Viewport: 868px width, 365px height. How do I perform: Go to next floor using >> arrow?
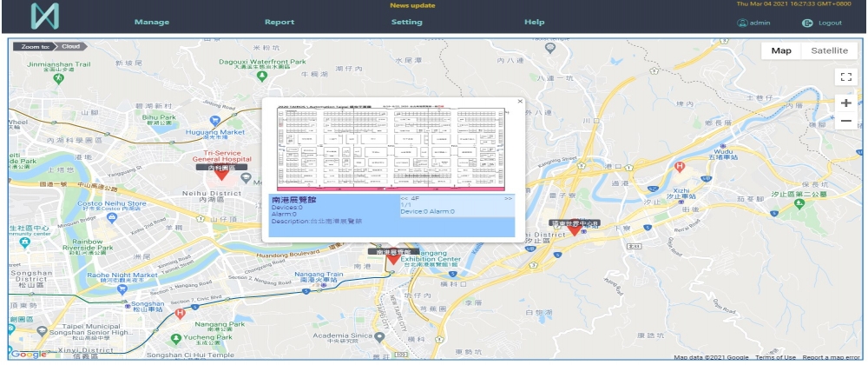[509, 198]
